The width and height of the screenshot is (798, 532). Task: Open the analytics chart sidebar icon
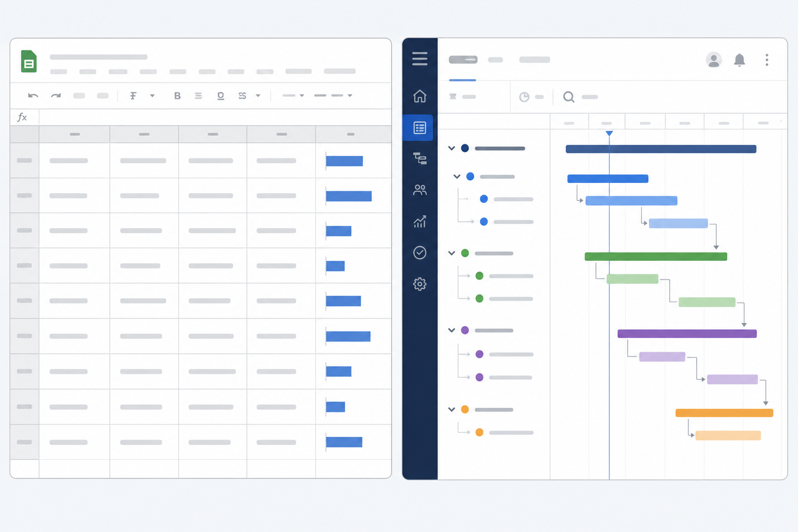(x=420, y=222)
